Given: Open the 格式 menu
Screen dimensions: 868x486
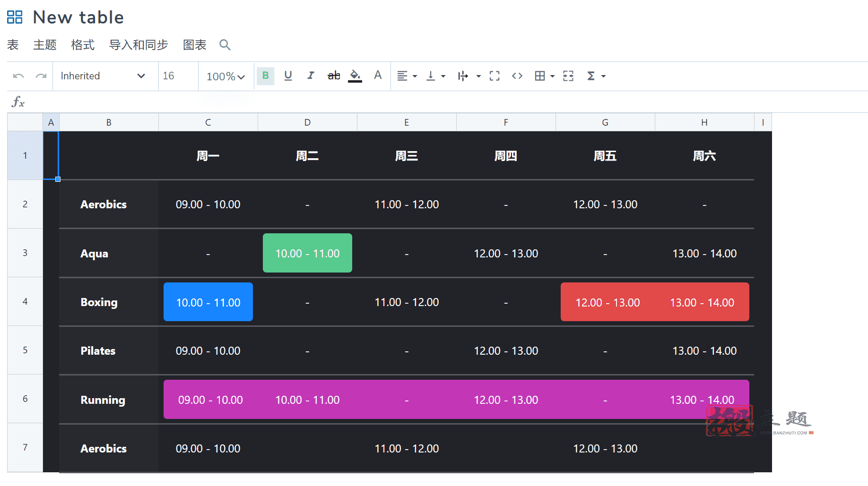Looking at the screenshot, I should [83, 45].
